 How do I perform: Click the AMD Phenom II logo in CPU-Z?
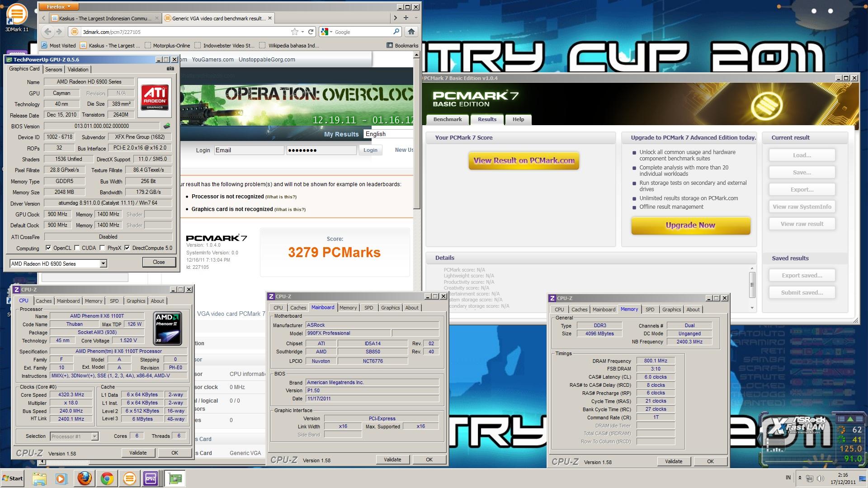(168, 328)
